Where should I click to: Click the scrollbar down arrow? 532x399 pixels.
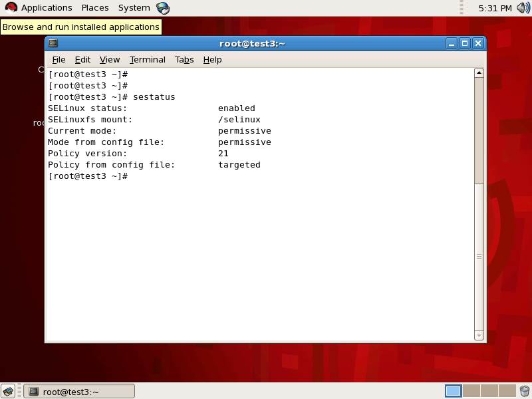point(479,336)
